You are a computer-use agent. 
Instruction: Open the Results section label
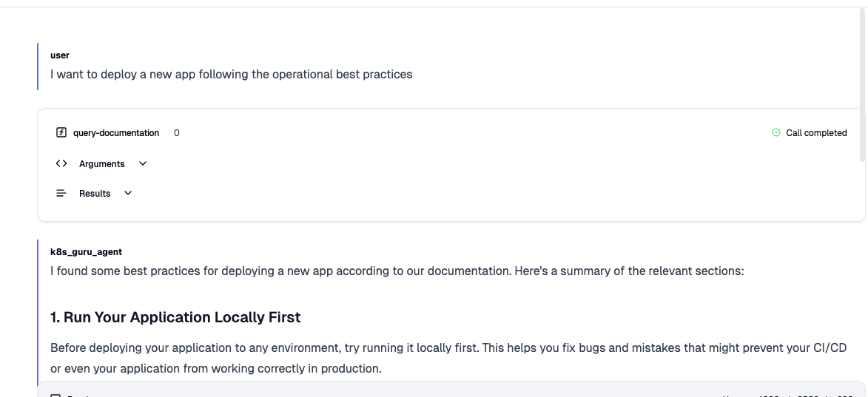click(95, 194)
